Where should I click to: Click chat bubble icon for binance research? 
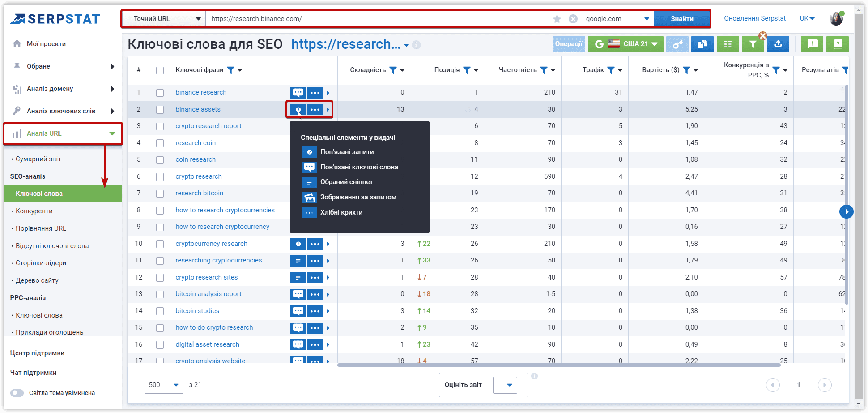[298, 93]
